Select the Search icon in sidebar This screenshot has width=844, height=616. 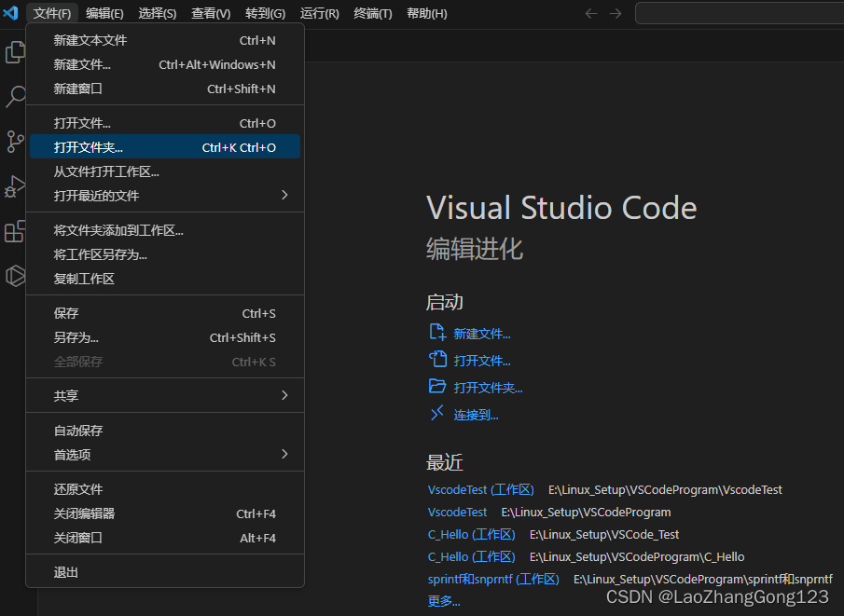[14, 97]
